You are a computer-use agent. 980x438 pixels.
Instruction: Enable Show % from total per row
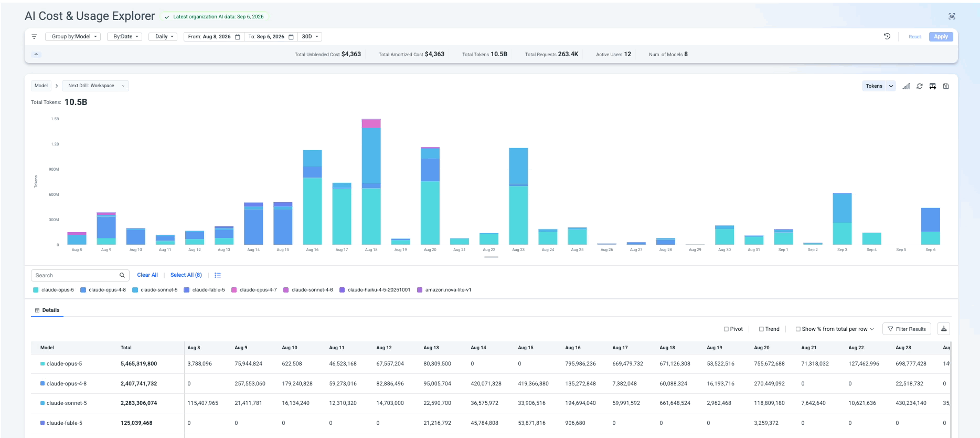pyautogui.click(x=798, y=329)
